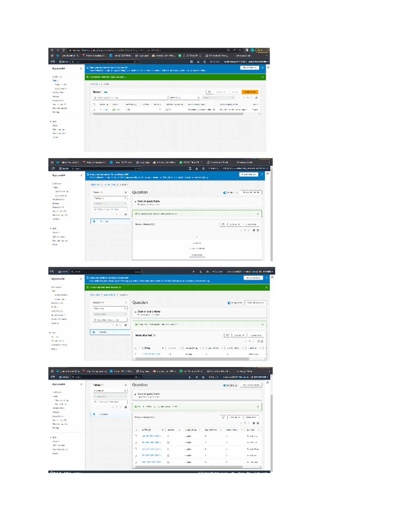Screen dimensions: 411x532
Task: Click refresh icon in first Tables panel
Action: (x=209, y=92)
